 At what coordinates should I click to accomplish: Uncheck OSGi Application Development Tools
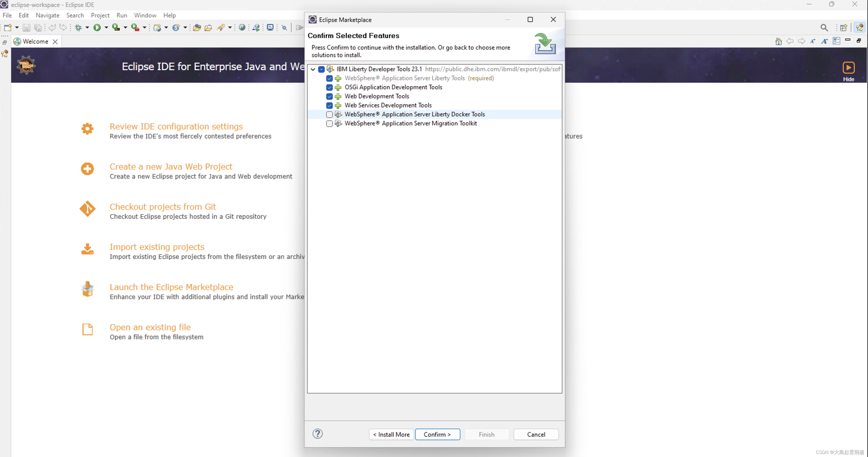[329, 87]
